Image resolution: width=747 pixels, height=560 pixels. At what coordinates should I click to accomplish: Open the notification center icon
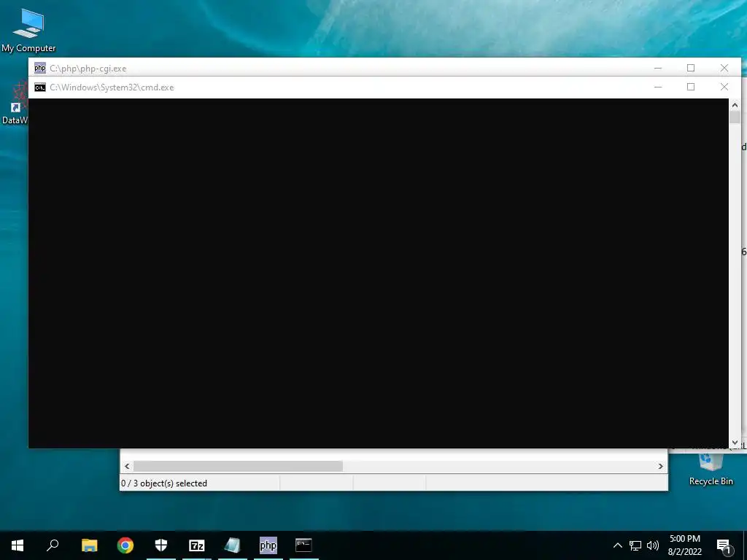tap(724, 546)
